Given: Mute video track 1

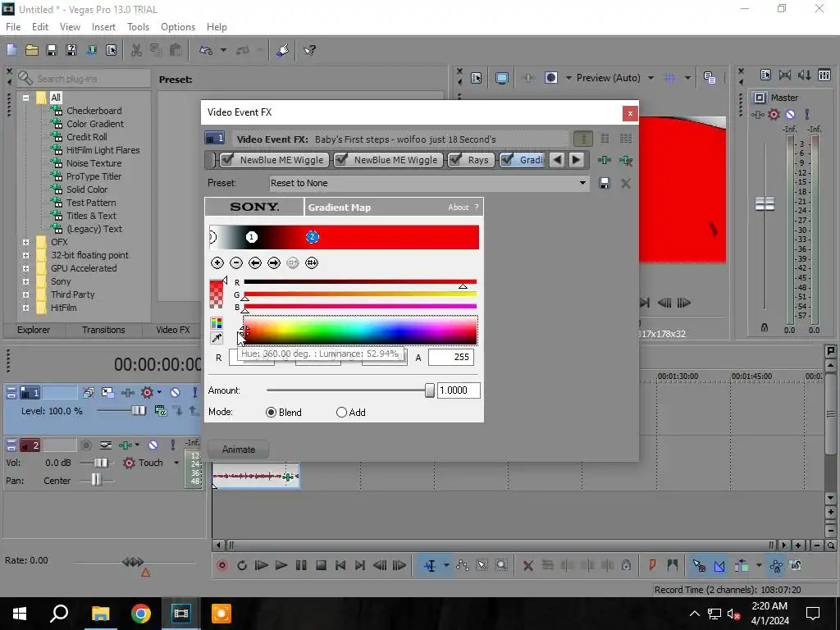Looking at the screenshot, I should coord(176,393).
